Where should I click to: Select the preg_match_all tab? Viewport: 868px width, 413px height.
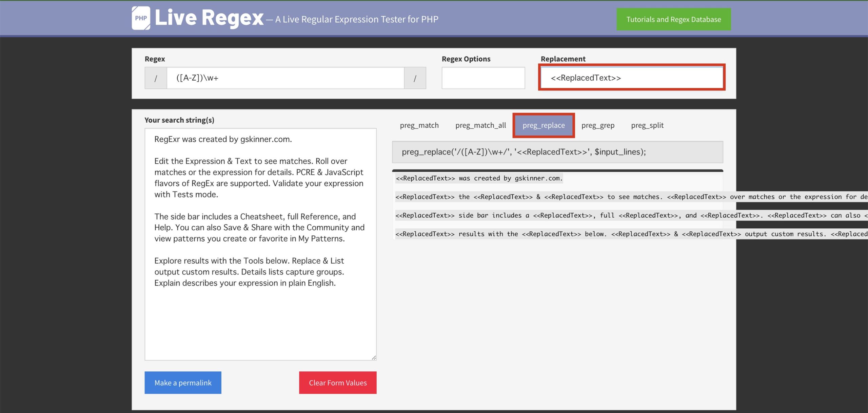[480, 125]
